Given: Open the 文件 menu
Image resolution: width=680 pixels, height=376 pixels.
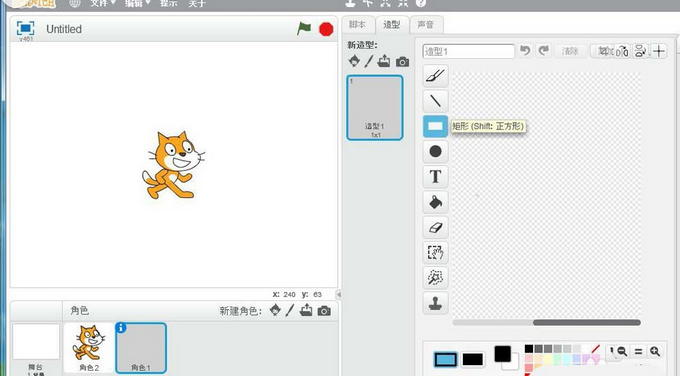Looking at the screenshot, I should coord(103,3).
